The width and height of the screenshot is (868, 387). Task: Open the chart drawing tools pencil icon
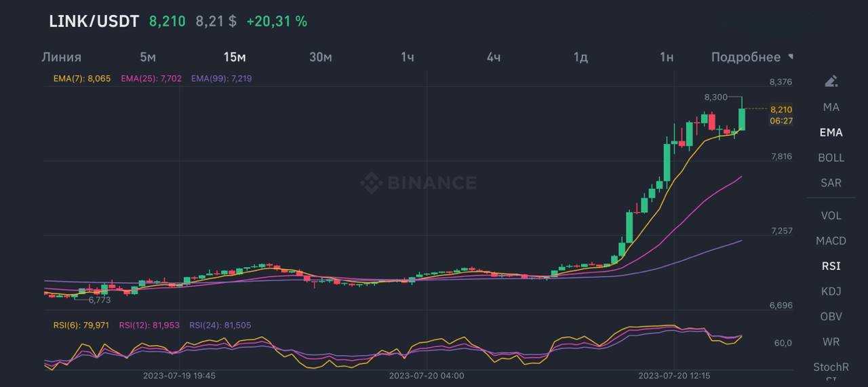tap(831, 81)
